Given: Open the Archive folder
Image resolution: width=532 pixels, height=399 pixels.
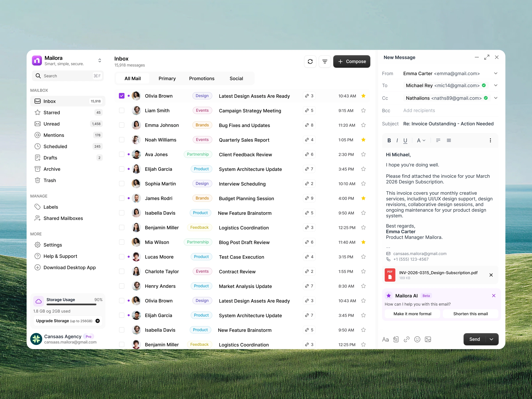Looking at the screenshot, I should [x=68, y=169].
